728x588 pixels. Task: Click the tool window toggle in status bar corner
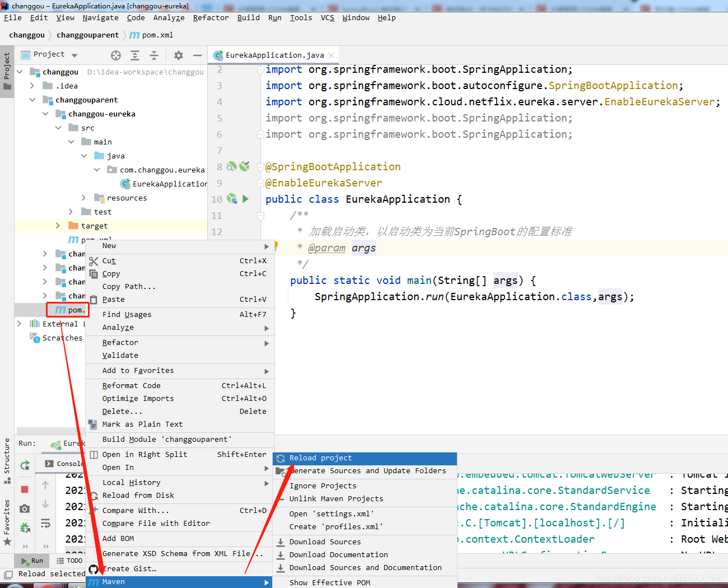(x=8, y=574)
